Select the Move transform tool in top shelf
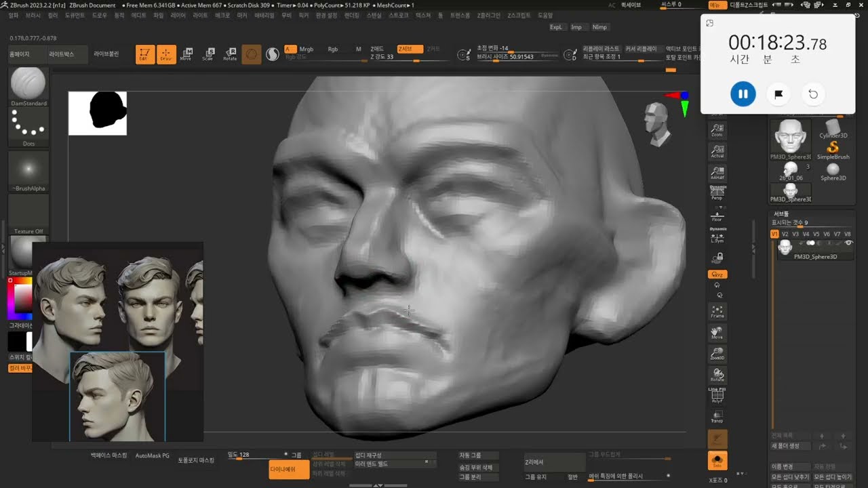 186,55
